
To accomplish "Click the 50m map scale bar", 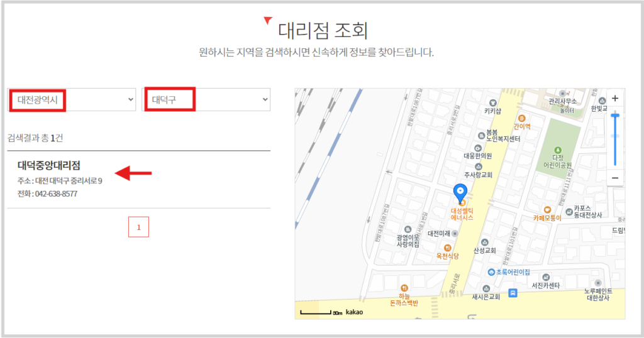I will pyautogui.click(x=321, y=313).
